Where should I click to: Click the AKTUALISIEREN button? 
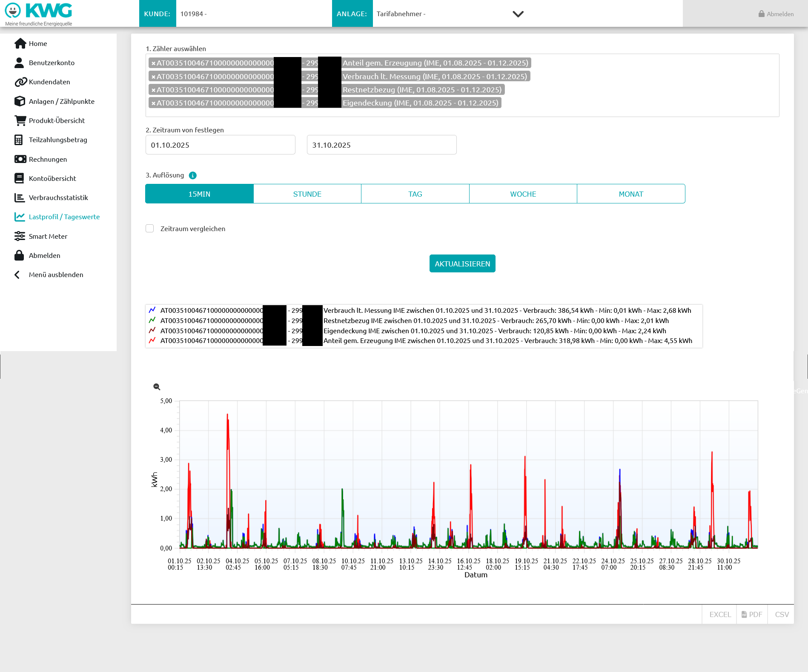click(462, 263)
